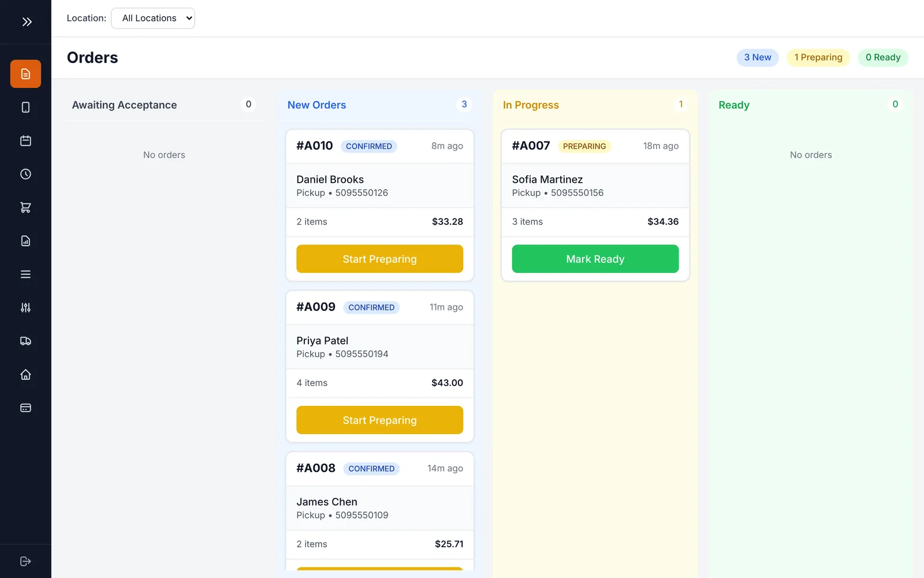Click the Ready column heading
The height and width of the screenshot is (578, 924).
tap(734, 105)
